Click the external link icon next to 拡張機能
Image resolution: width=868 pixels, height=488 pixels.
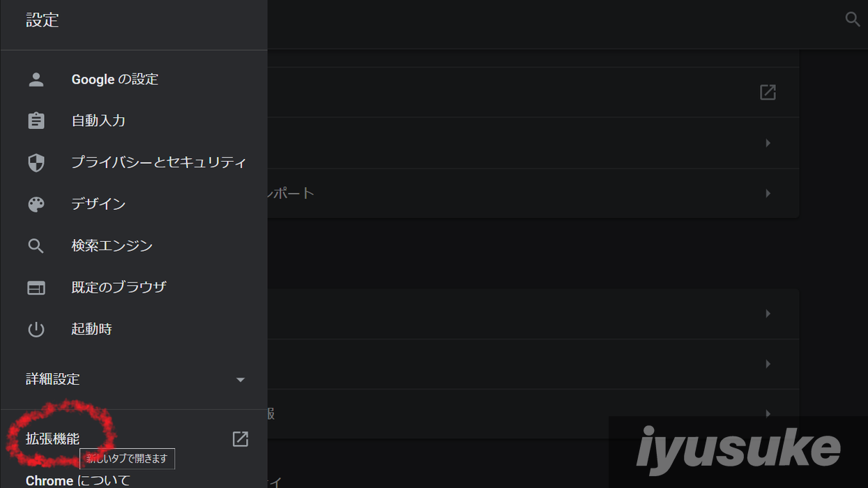point(240,439)
